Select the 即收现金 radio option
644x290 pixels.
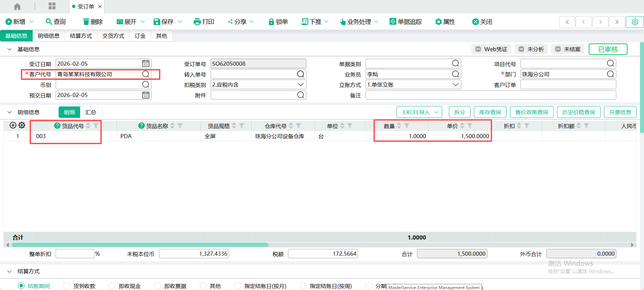[x=112, y=286]
